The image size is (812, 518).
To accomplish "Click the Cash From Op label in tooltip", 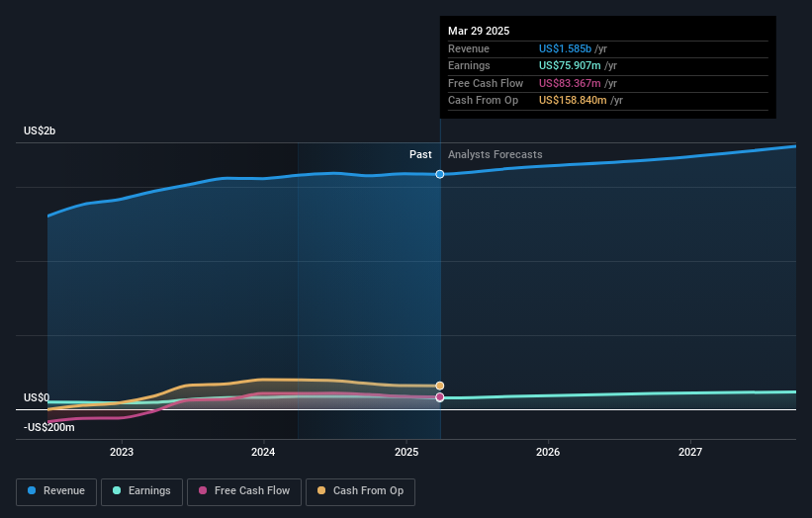I will coord(484,101).
